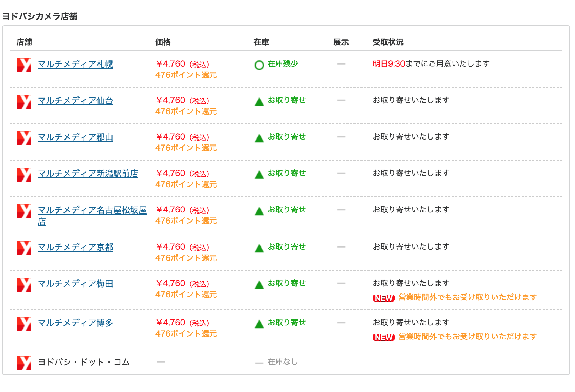Click the red NEW badge in 梅田 row
Image resolution: width=575 pixels, height=392 pixels.
tap(384, 298)
